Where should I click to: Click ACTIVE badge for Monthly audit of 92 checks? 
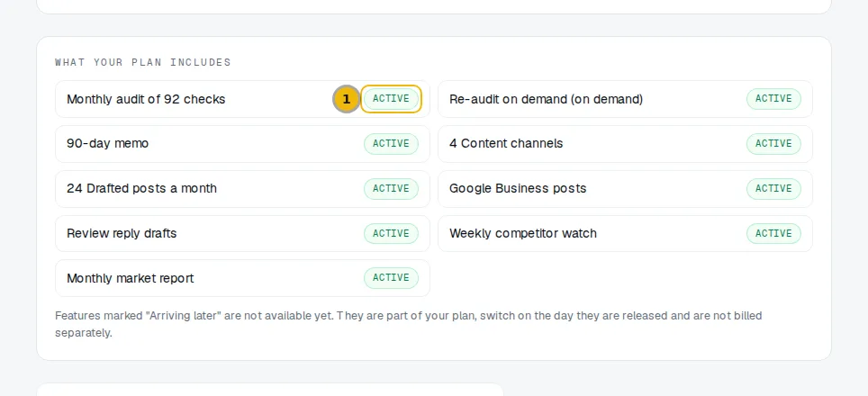click(x=391, y=99)
